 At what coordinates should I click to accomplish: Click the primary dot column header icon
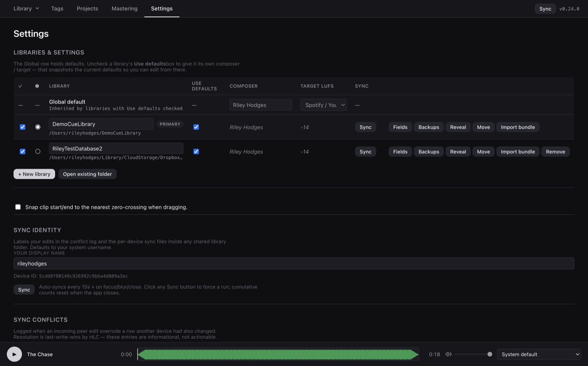[x=37, y=86]
